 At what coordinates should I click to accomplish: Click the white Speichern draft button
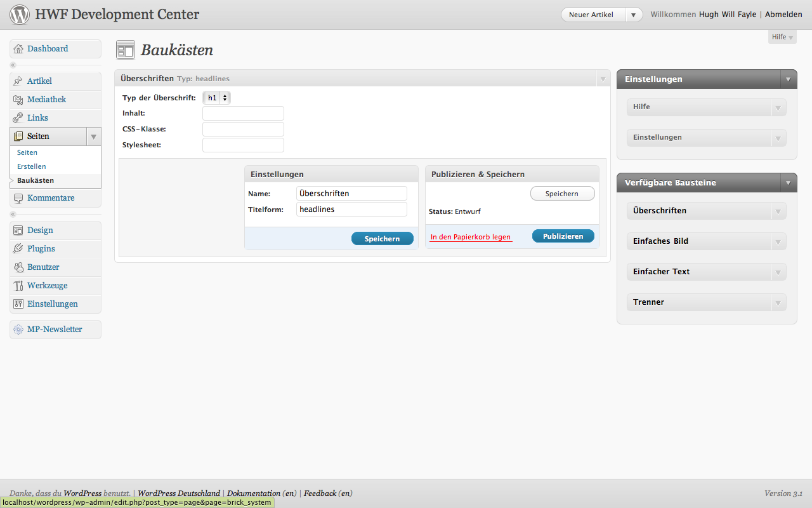click(562, 194)
